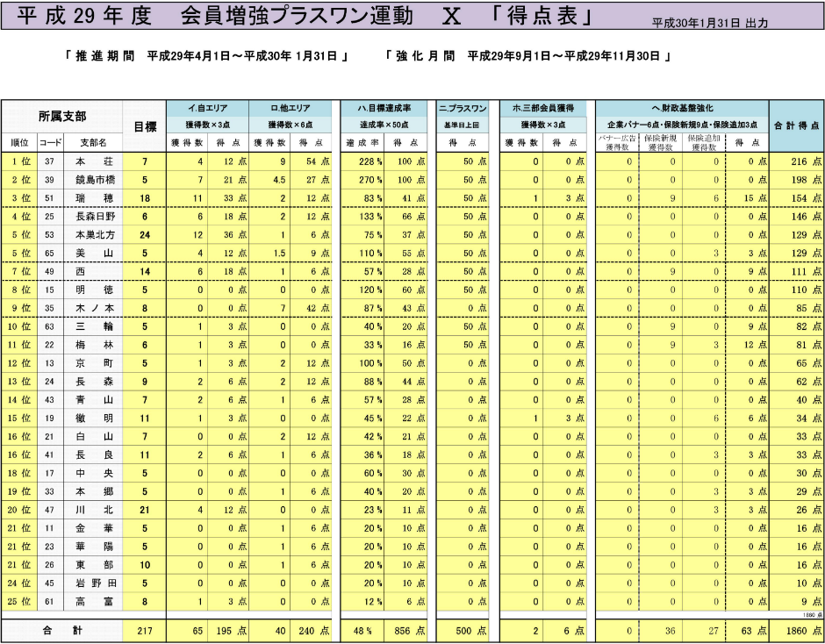The height and width of the screenshot is (644, 825).
Task: Click achievement rate 133 %
Action: click(x=370, y=217)
